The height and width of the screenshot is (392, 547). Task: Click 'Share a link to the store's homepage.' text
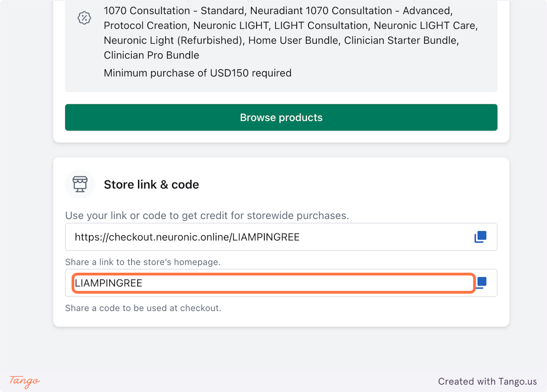[143, 262]
